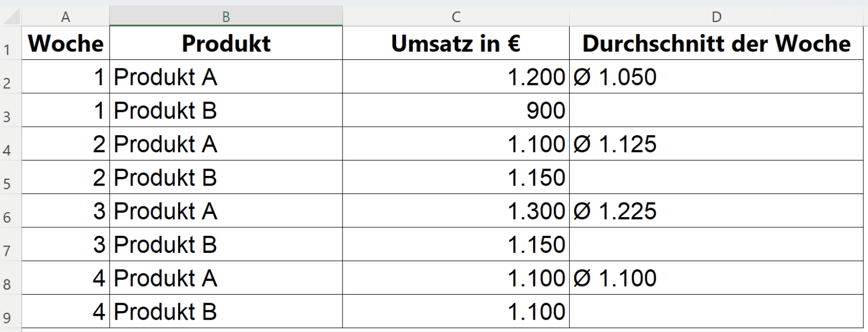Select the cell containing Produkt A in row 2
Screen dimensions: 868x332
pos(225,76)
